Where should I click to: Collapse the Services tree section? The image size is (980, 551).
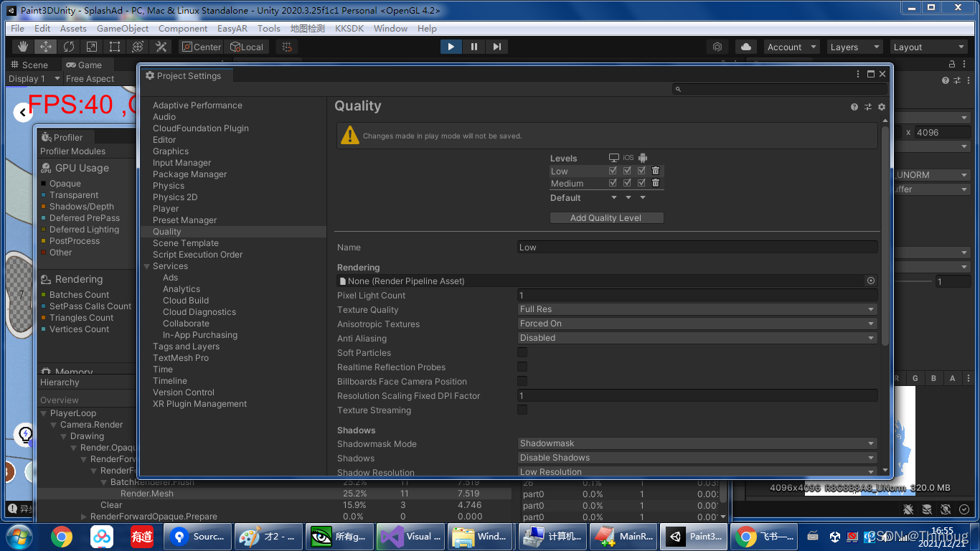pyautogui.click(x=147, y=266)
